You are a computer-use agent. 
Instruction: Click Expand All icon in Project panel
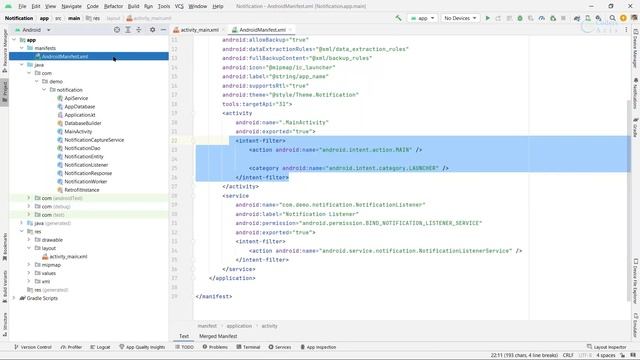[x=128, y=30]
